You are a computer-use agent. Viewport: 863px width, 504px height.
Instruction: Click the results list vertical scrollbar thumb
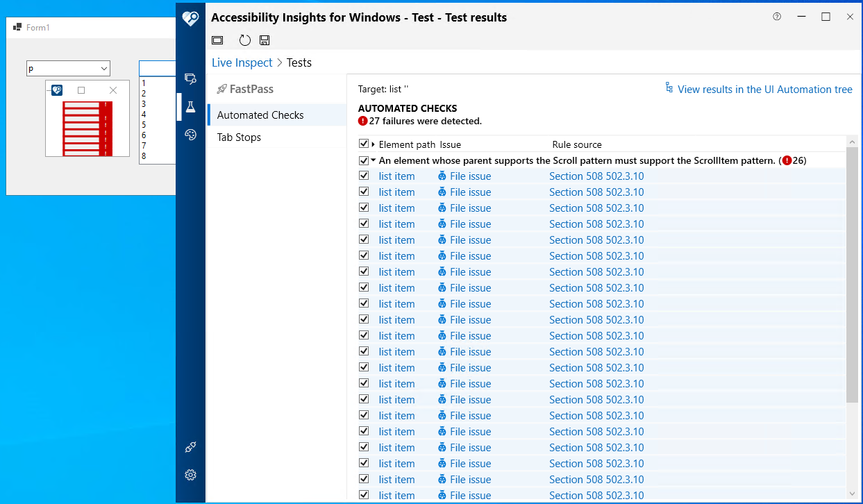pos(852,274)
